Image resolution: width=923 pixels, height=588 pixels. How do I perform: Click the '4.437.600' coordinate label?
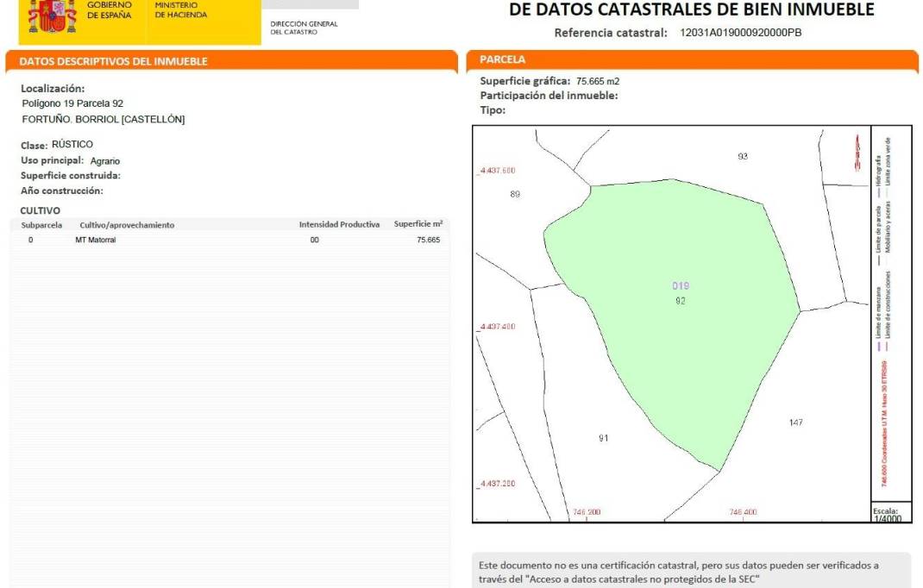498,171
